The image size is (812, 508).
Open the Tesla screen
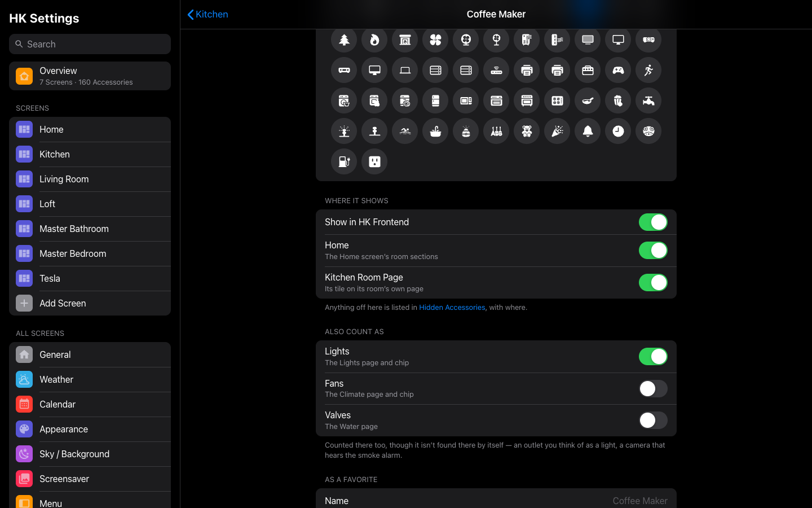[90, 278]
